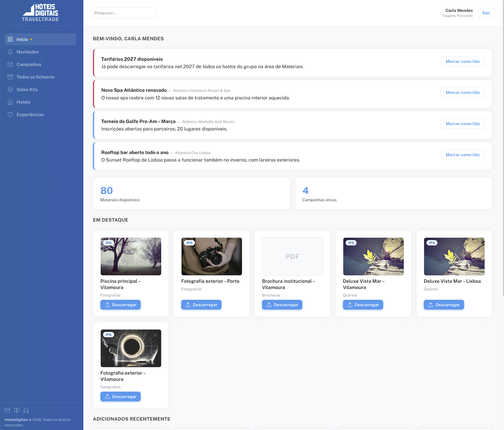The height and width of the screenshot is (430, 504).
Task: Click the building icon beside Hotéis
Action: [10, 102]
